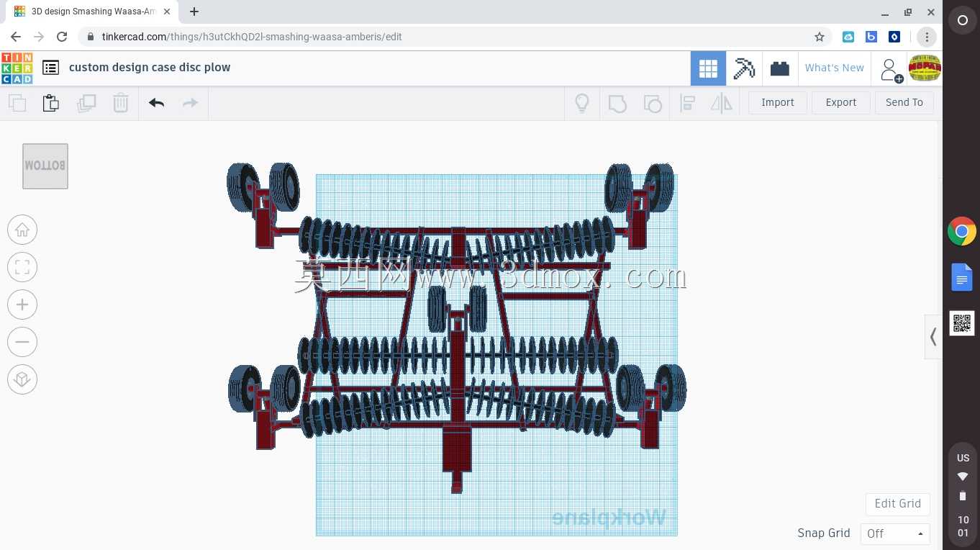Image resolution: width=980 pixels, height=550 pixels.
Task: Reload the page
Action: [62, 37]
